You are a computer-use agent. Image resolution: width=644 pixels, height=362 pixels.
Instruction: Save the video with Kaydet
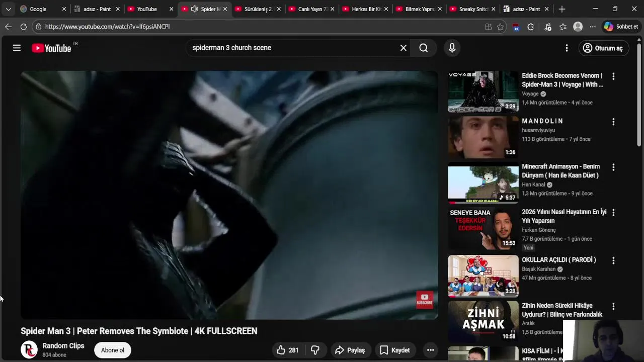395,350
